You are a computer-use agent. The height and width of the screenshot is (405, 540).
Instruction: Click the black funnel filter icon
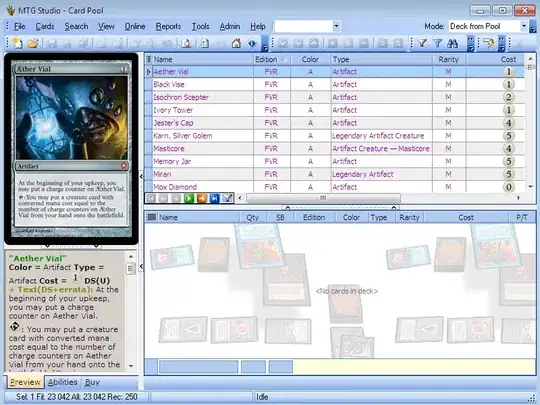422,43
